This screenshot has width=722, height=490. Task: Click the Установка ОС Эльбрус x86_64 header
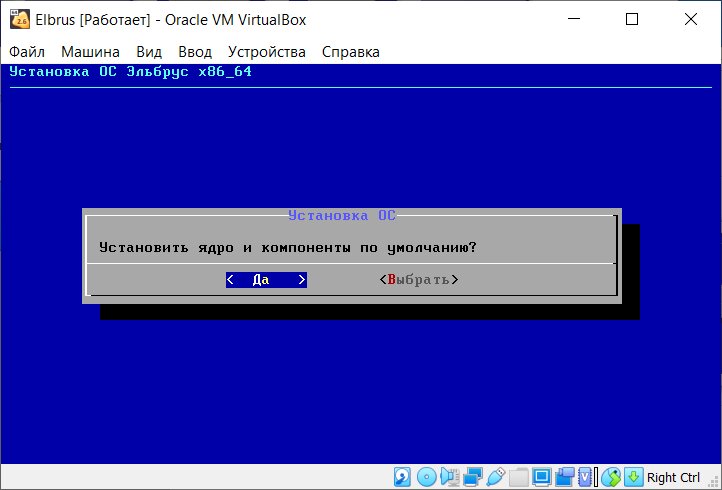pyautogui.click(x=131, y=72)
